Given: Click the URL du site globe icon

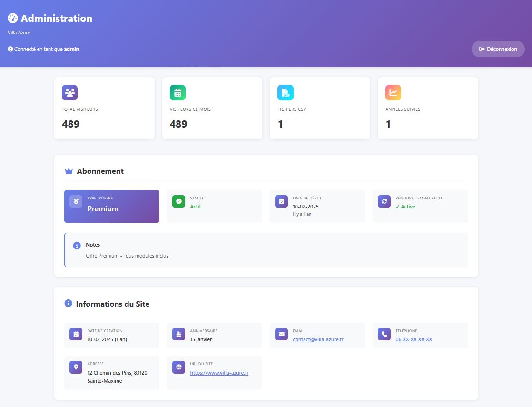Looking at the screenshot, I should coord(178,367).
